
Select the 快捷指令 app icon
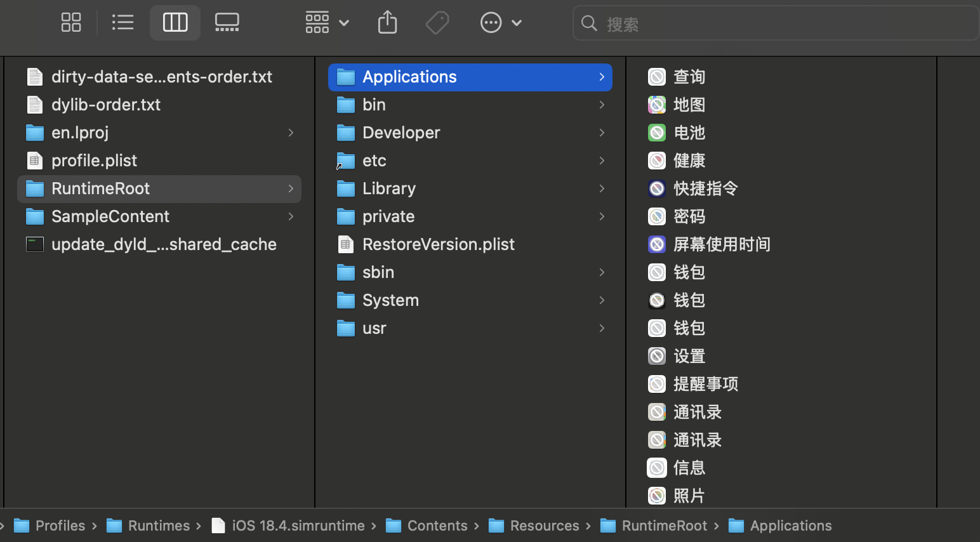tap(657, 188)
